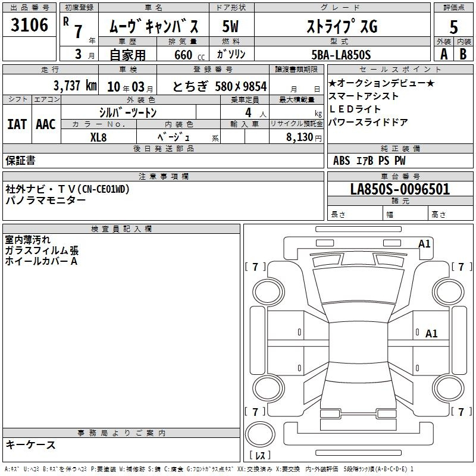Click the interior rating B cell
Viewport: 476px width, 476px height.
tap(464, 54)
